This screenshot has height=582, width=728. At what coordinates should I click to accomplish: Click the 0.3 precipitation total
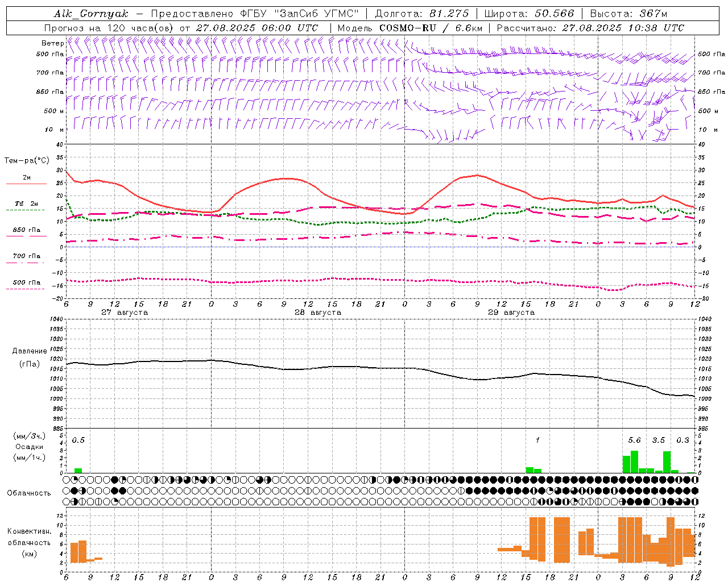(682, 440)
